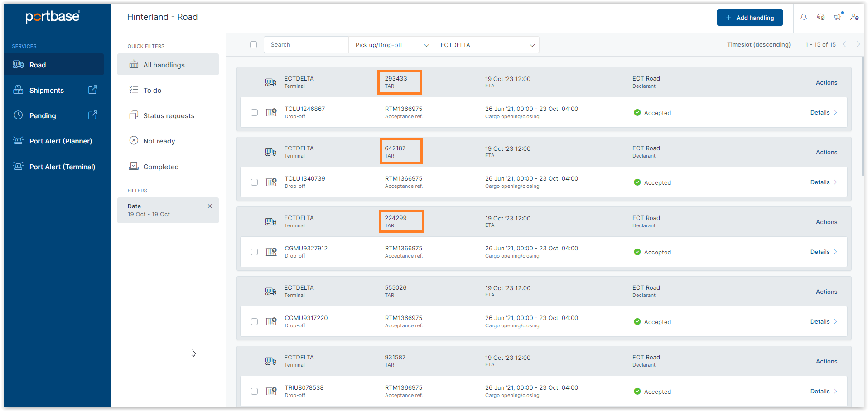Image resolution: width=868 pixels, height=411 pixels.
Task: Select the To do quick filter
Action: (x=152, y=91)
